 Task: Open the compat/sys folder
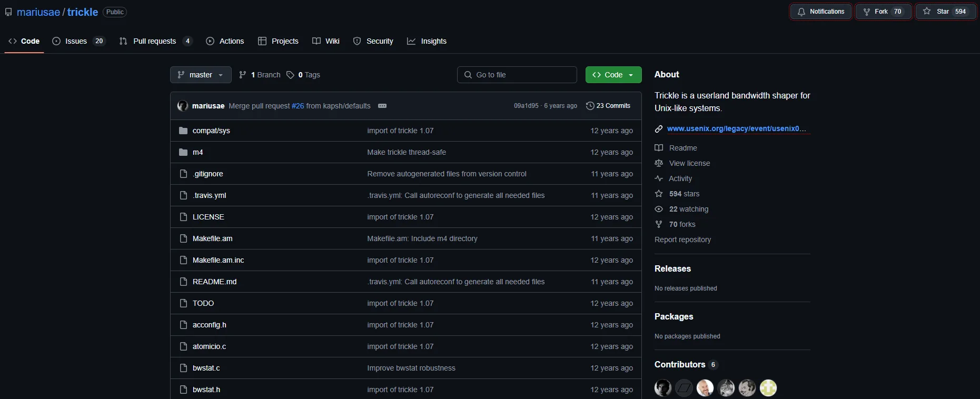(x=211, y=131)
